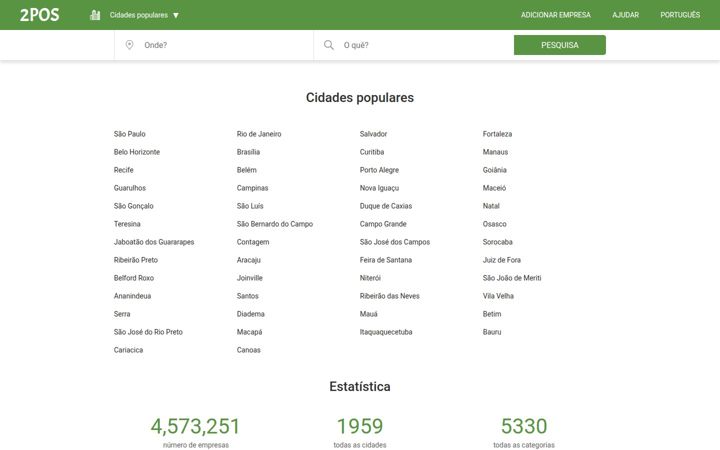This screenshot has width=720, height=450.
Task: Open the Vila Velha city link
Action: [x=498, y=296]
